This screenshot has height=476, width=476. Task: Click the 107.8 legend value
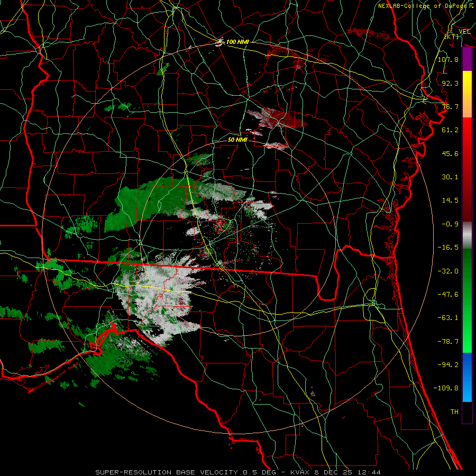point(448,59)
